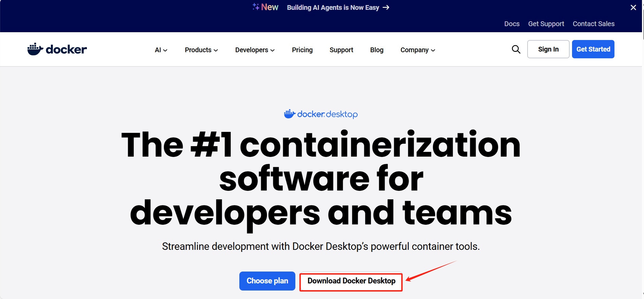Expand the Products dropdown
The height and width of the screenshot is (299, 644).
(201, 50)
